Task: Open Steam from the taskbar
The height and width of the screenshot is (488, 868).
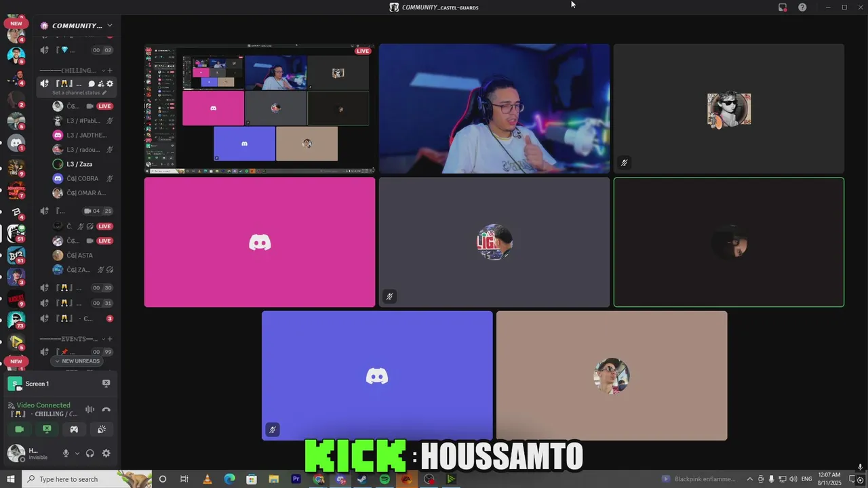Action: tap(362, 479)
